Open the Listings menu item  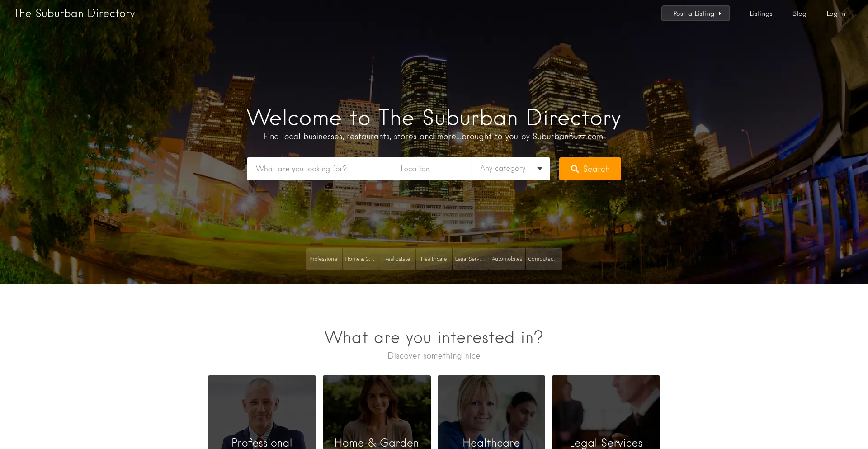pyautogui.click(x=761, y=14)
